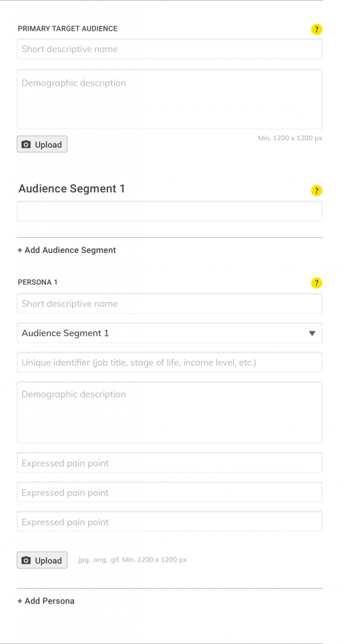The image size is (345, 644).
Task: Click the Persona 1 demographic description textarea
Action: pos(170,413)
